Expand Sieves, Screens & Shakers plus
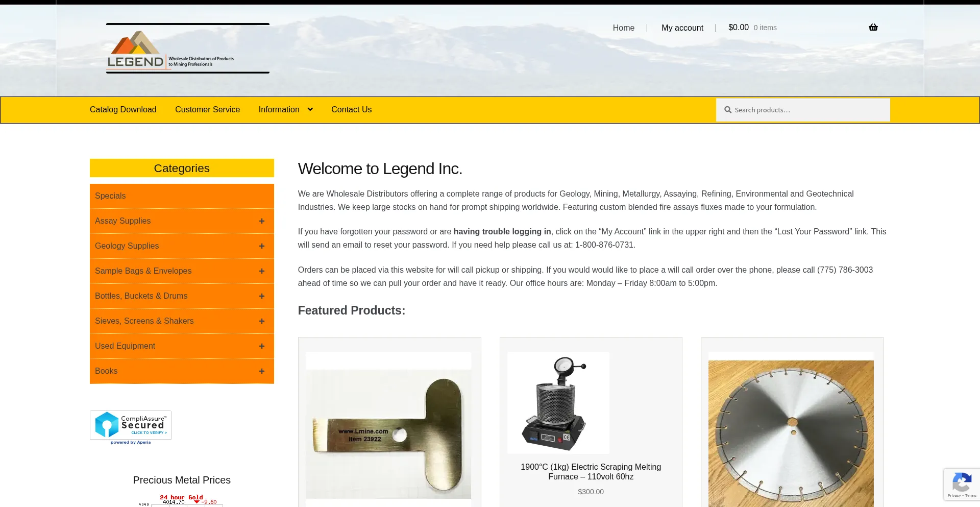 click(262, 321)
